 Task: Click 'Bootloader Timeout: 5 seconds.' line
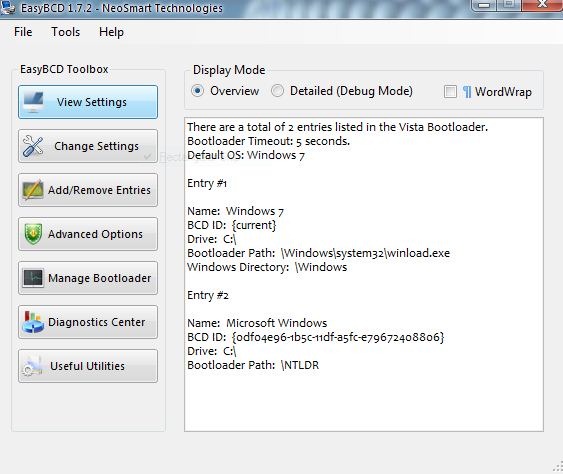coord(268,141)
